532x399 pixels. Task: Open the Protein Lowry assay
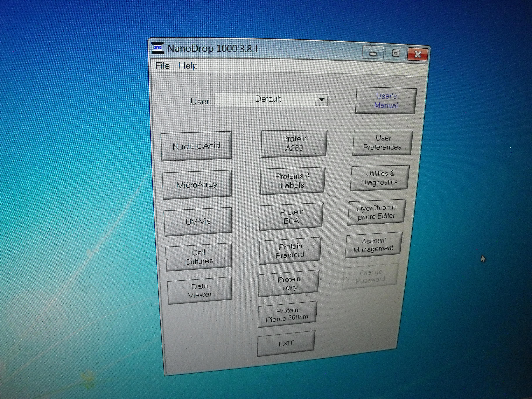(289, 283)
